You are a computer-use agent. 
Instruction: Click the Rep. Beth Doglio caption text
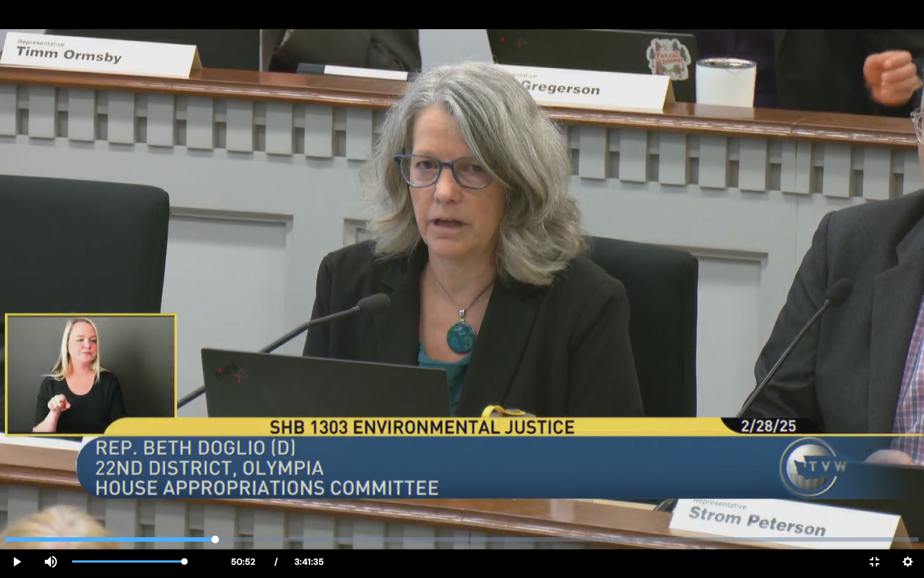pyautogui.click(x=195, y=448)
